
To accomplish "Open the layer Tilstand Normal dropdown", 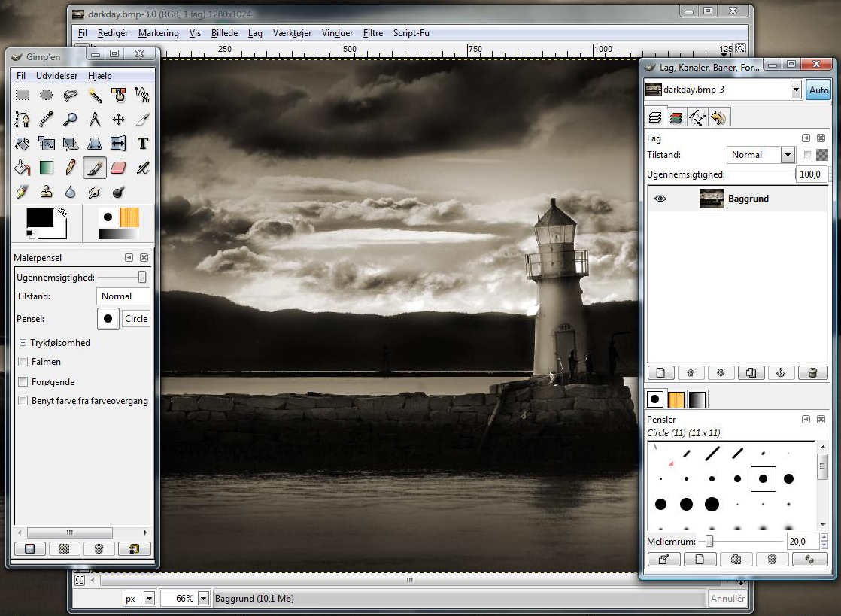I will click(x=787, y=155).
